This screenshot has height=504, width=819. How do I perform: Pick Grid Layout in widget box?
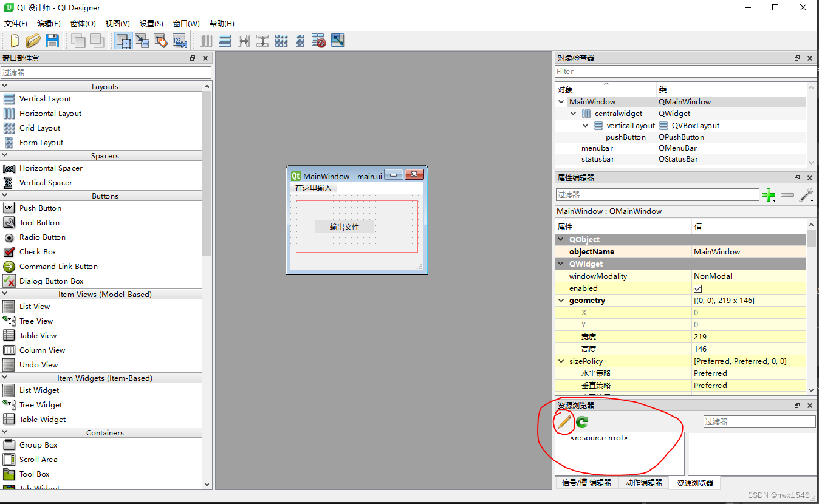pos(39,128)
